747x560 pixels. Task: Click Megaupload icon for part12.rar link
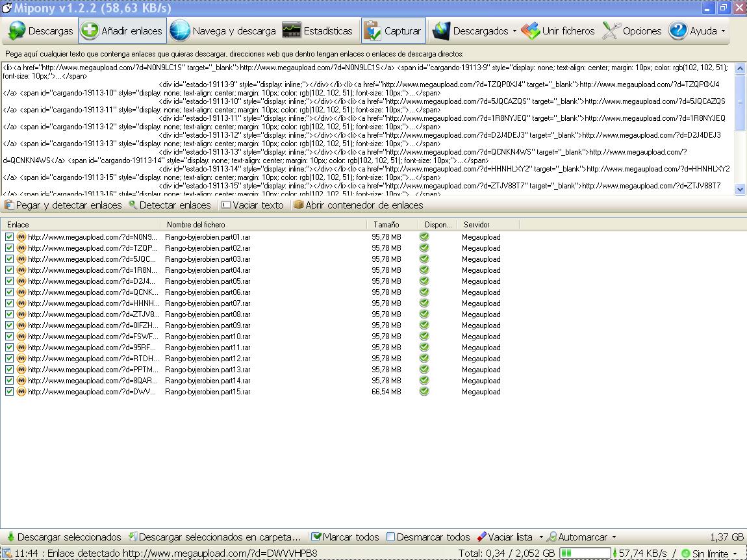click(x=21, y=359)
